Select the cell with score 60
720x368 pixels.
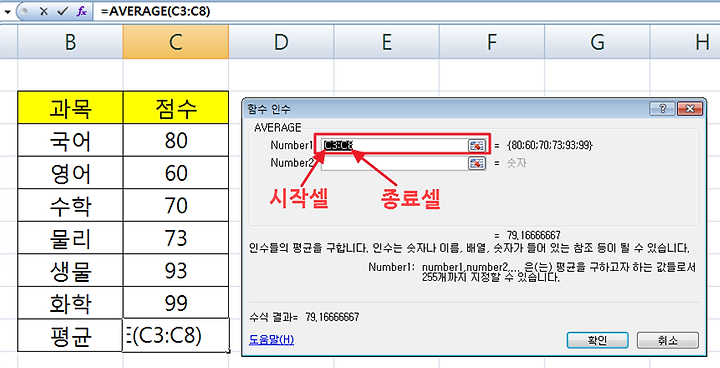[176, 173]
